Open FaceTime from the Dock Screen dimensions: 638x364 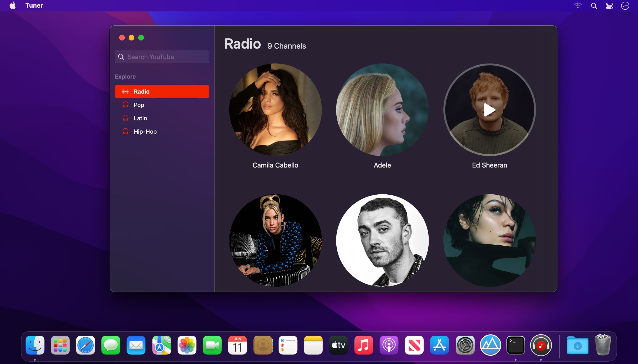(212, 345)
